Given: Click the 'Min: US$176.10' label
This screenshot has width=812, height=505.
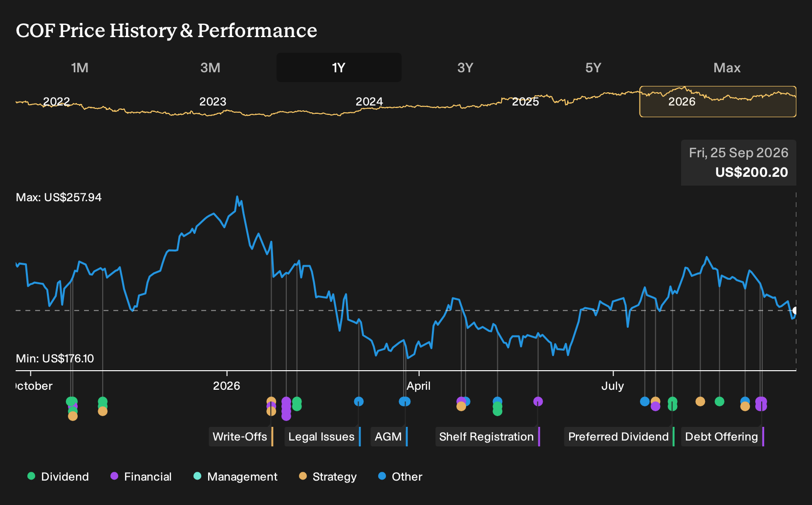Looking at the screenshot, I should [55, 358].
